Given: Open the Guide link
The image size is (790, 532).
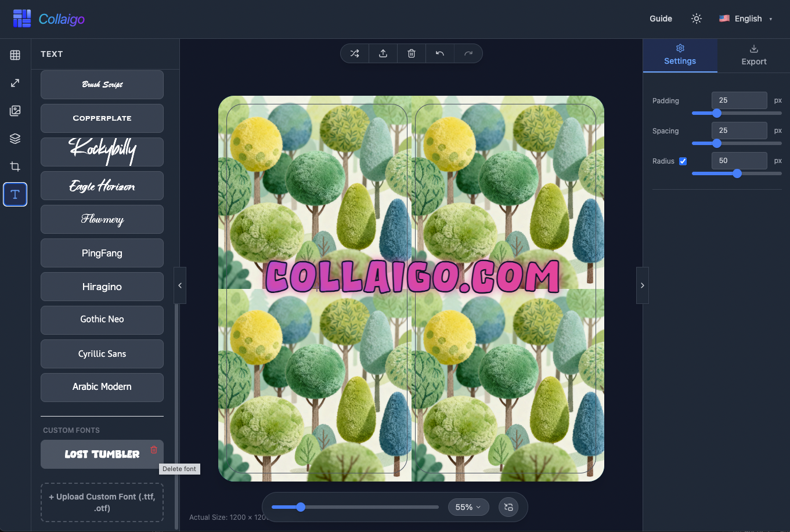Looking at the screenshot, I should pyautogui.click(x=661, y=19).
